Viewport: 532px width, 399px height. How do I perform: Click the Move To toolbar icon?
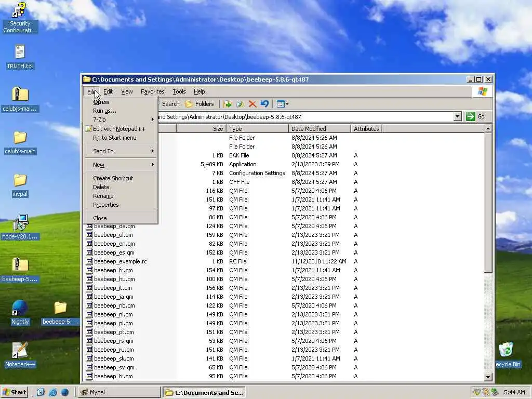point(228,104)
